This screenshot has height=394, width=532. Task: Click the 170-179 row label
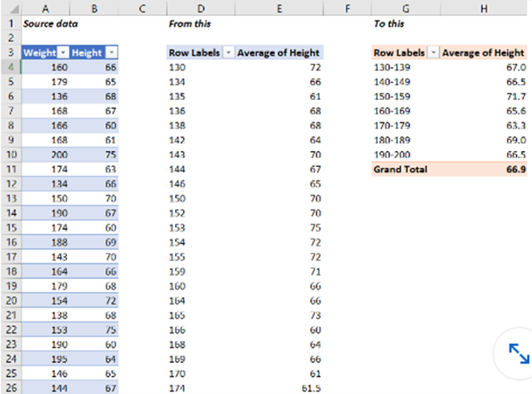pyautogui.click(x=392, y=126)
